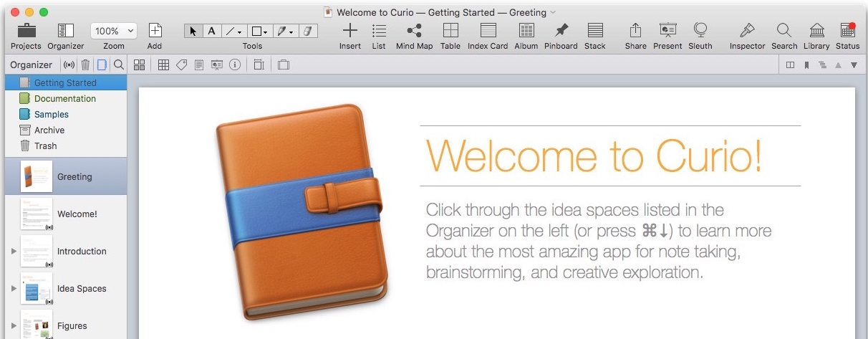Click the four-squares grid view icon

click(140, 65)
